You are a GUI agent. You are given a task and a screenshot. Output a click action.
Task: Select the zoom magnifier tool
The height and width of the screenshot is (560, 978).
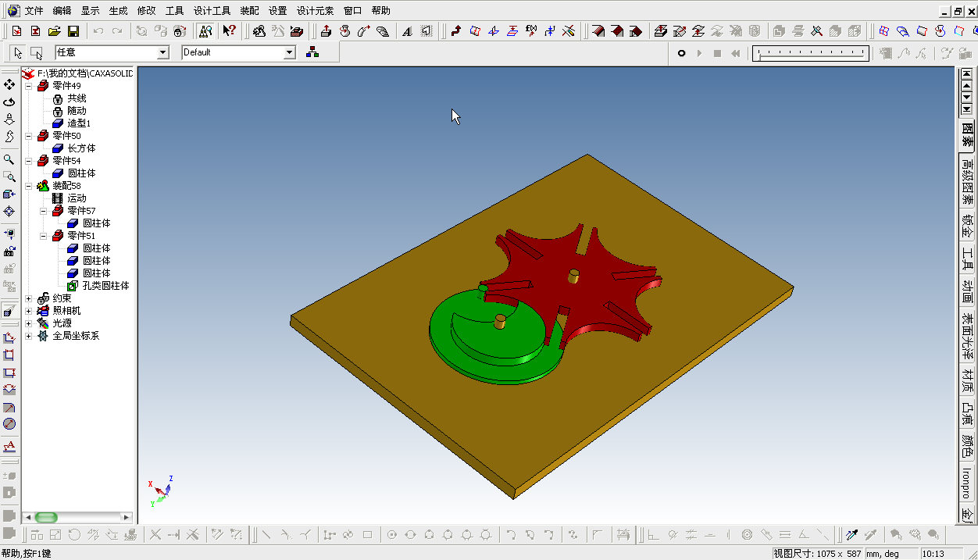(x=9, y=159)
